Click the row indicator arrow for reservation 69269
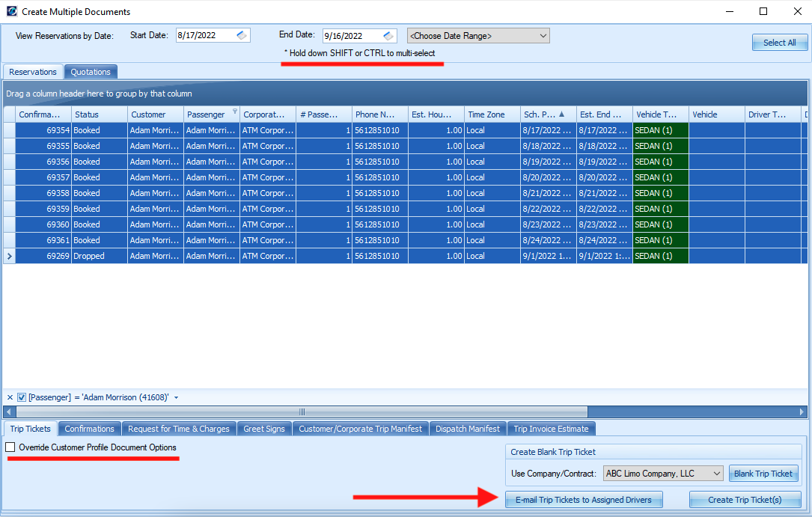812x517 pixels. click(9, 256)
